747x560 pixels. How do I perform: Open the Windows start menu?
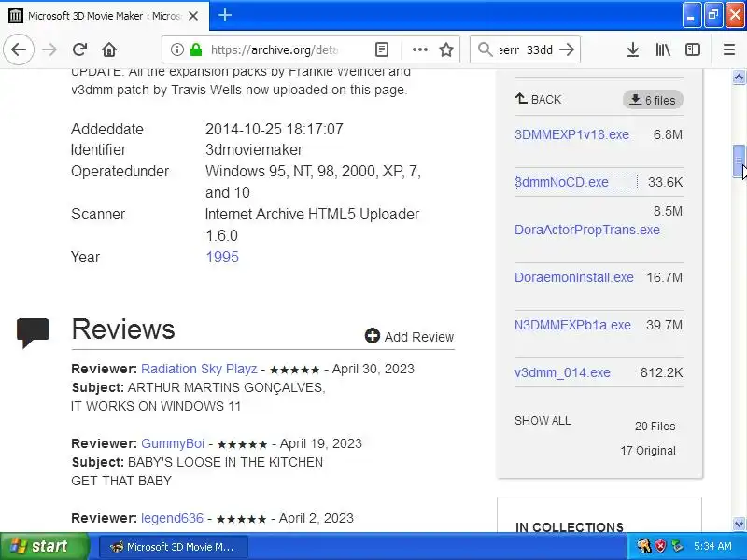click(44, 546)
